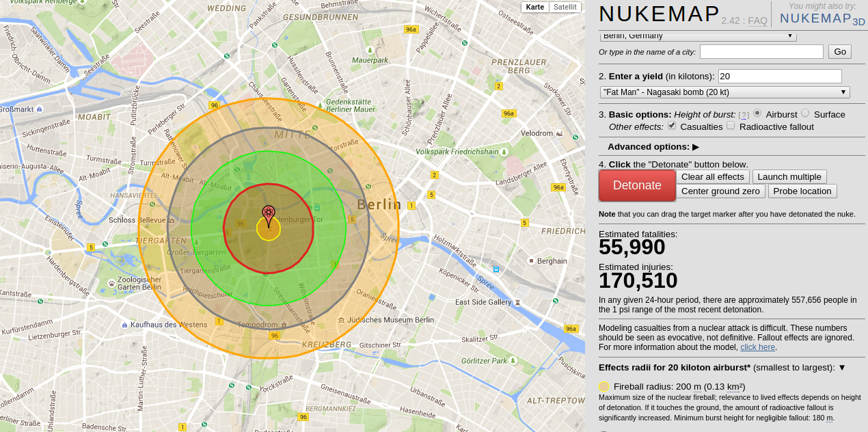Enable the Radioactive fallout checkbox

730,126
